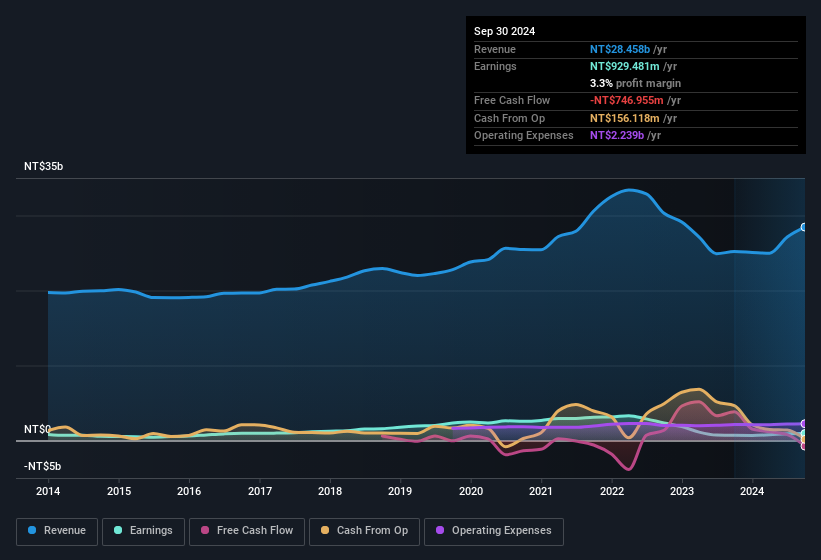Viewport: 821px width, 560px height.
Task: Click the Revenue row label in tooltip
Action: 495,49
